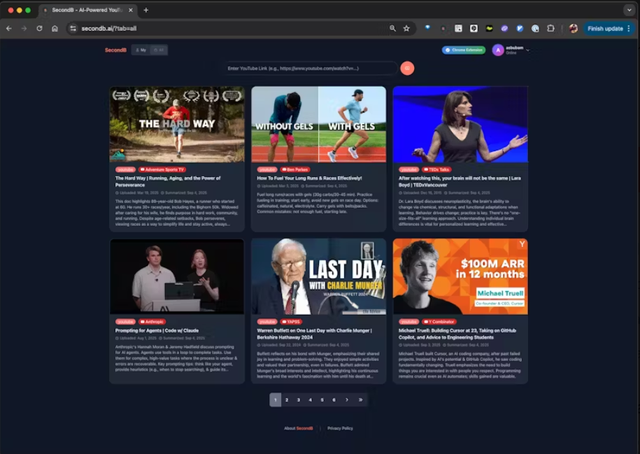Go to next page with single chevron

[x=347, y=400]
